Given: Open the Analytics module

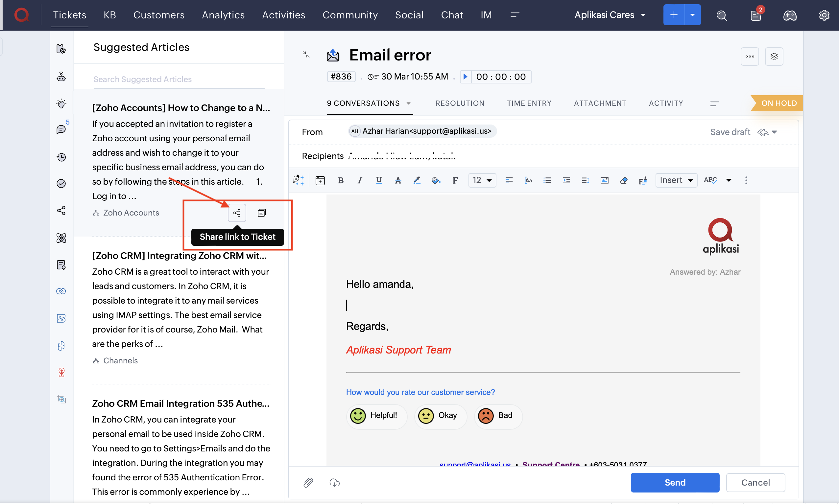Looking at the screenshot, I should (x=223, y=15).
